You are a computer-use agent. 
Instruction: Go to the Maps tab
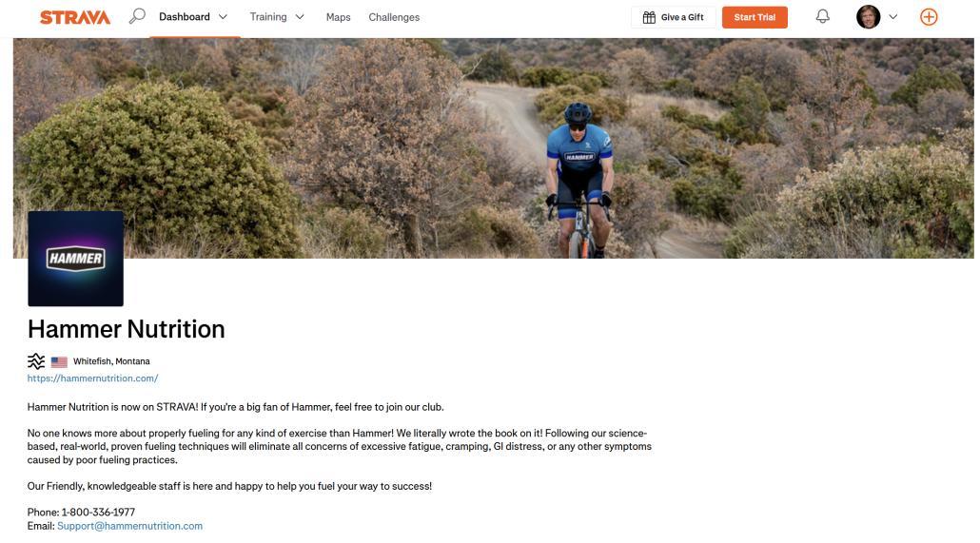pos(338,17)
